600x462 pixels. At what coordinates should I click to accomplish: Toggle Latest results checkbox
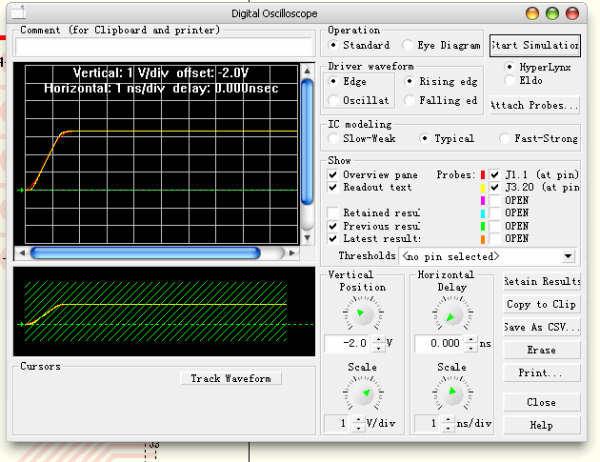click(333, 238)
